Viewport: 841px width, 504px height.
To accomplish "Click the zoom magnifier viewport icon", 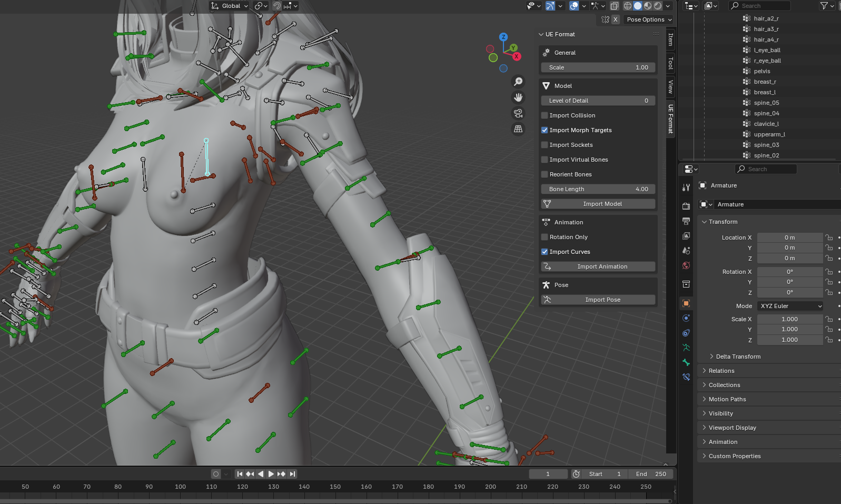I will pyautogui.click(x=518, y=82).
